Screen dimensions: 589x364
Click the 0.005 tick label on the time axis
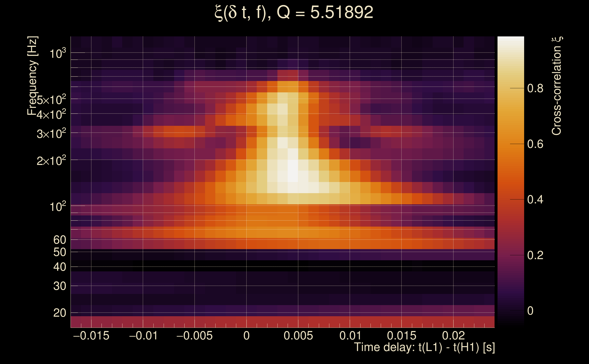point(298,336)
